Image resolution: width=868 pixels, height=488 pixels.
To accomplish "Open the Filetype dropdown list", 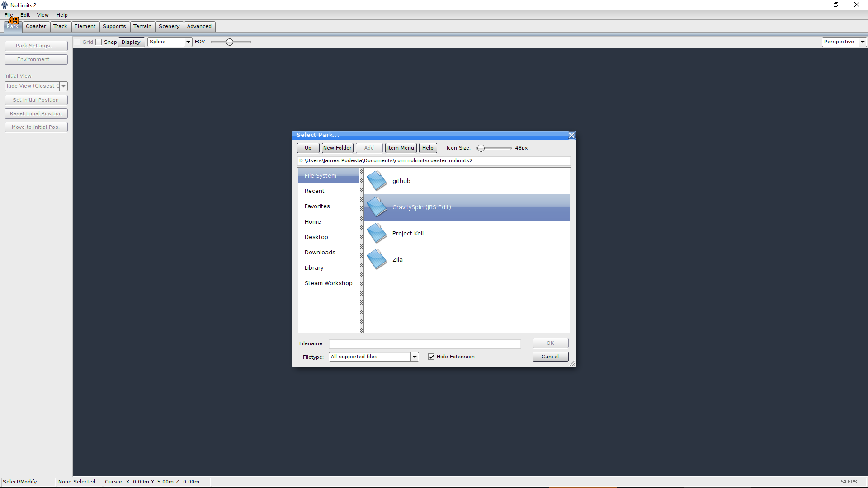I will click(415, 357).
